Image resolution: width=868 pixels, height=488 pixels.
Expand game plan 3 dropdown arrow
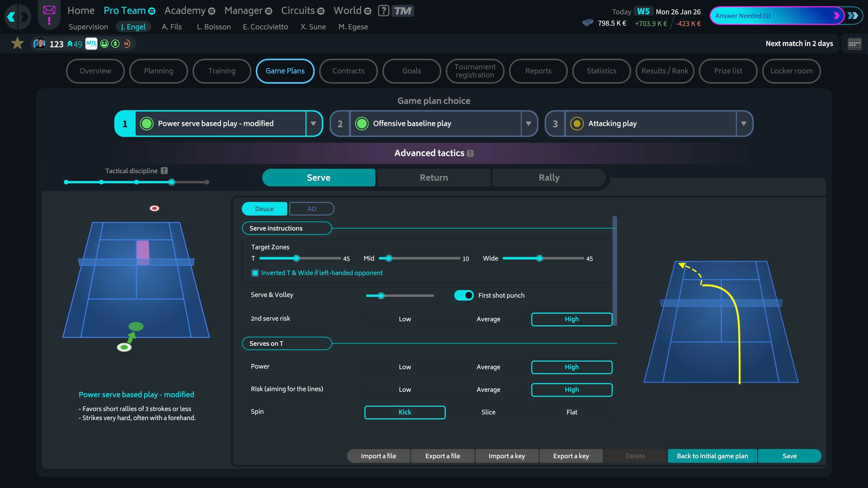744,123
